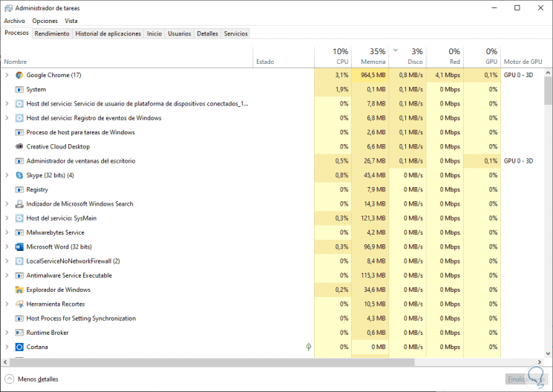The height and width of the screenshot is (392, 553).
Task: Switch to the Historial de aplicaciones tab
Action: coord(108,34)
